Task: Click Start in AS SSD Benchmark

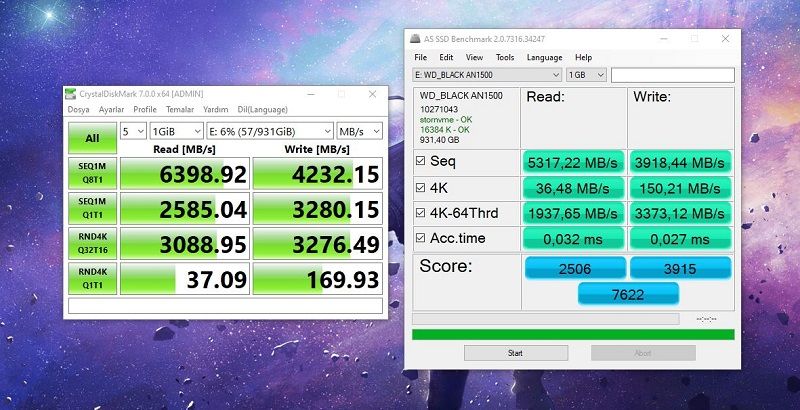Action: 516,353
